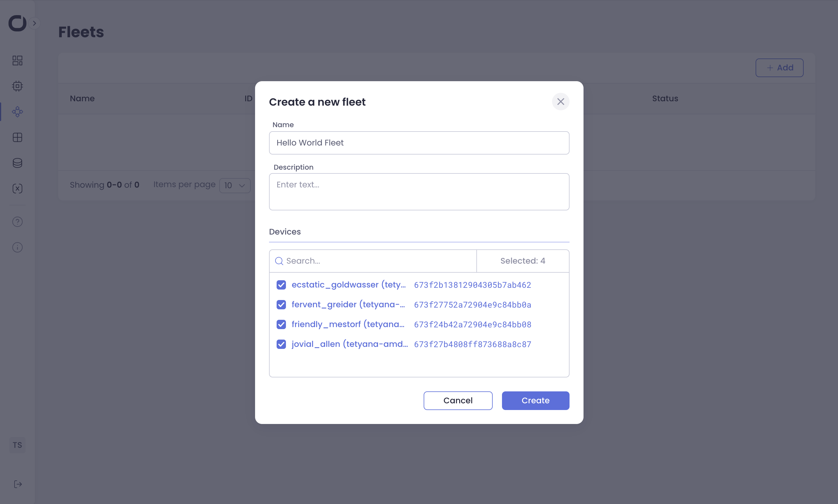Click the Create button to save fleet
838x504 pixels.
tap(535, 400)
